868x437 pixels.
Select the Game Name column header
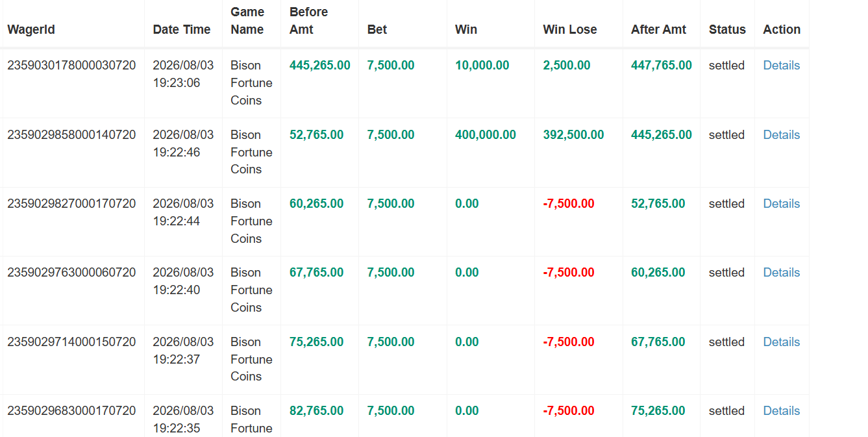click(247, 21)
